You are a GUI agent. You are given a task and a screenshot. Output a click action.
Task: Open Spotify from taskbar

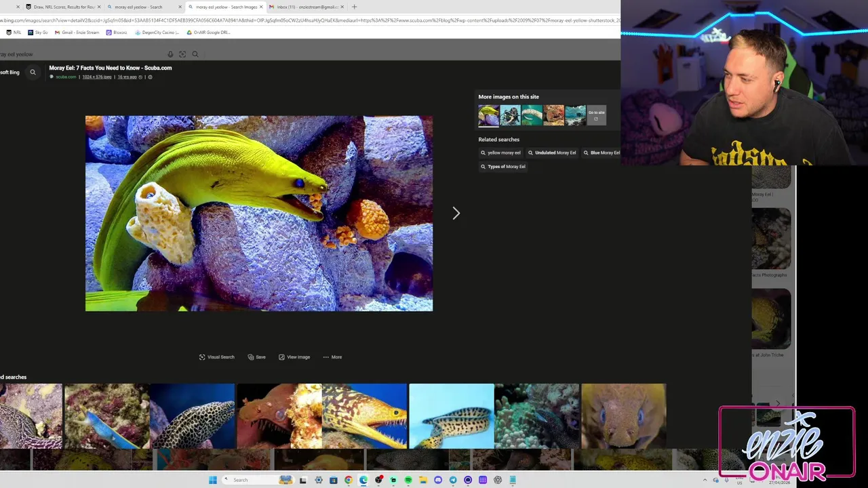[x=408, y=480]
